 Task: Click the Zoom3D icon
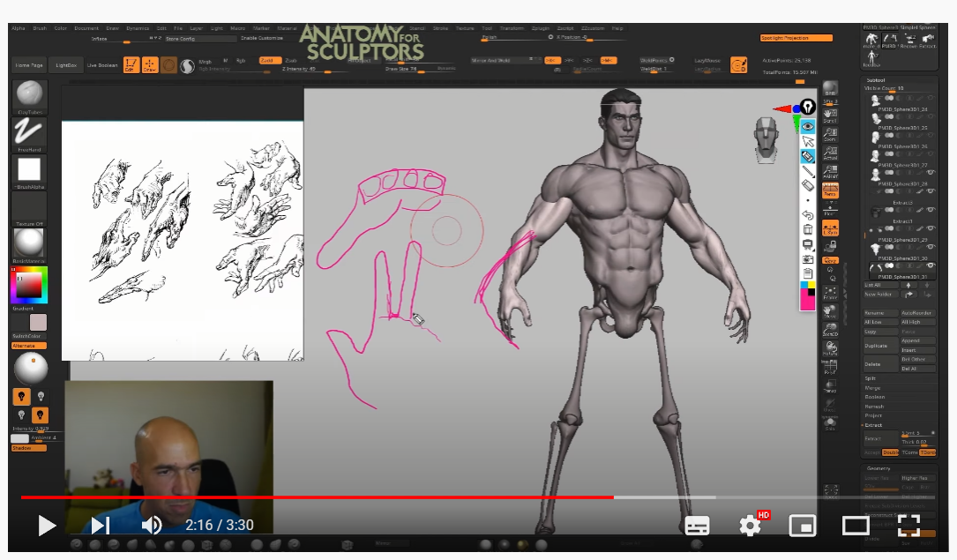(x=830, y=330)
